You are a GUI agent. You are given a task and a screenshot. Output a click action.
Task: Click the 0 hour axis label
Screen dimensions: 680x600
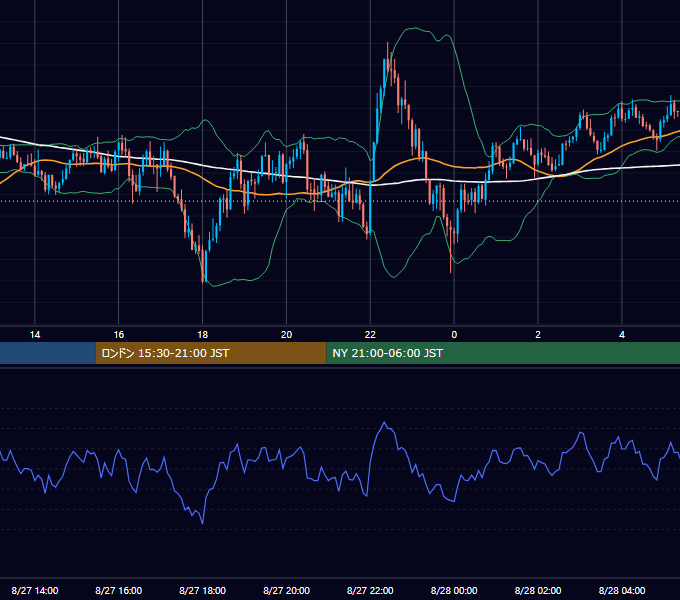[454, 335]
